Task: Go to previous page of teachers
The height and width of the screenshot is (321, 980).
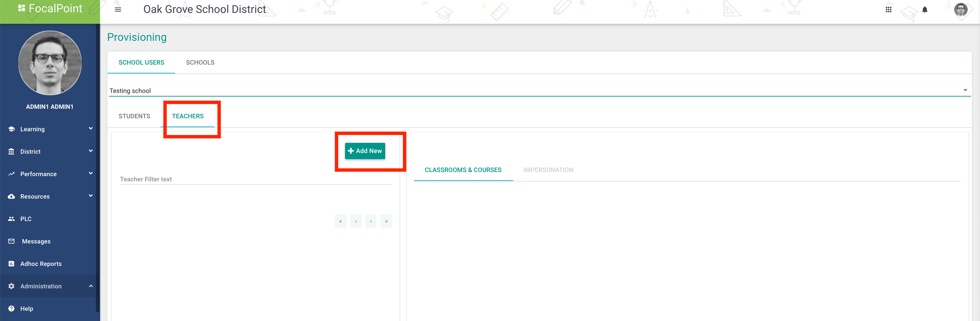Action: [x=356, y=221]
